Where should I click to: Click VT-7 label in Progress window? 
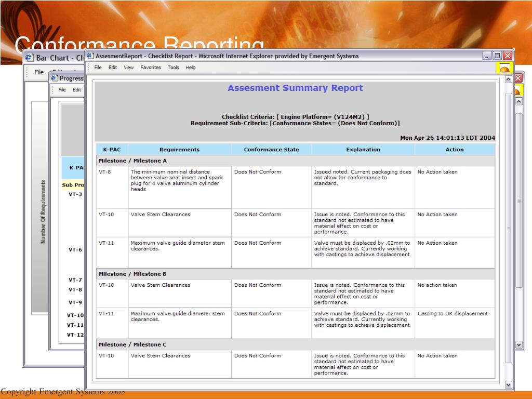pyautogui.click(x=75, y=280)
